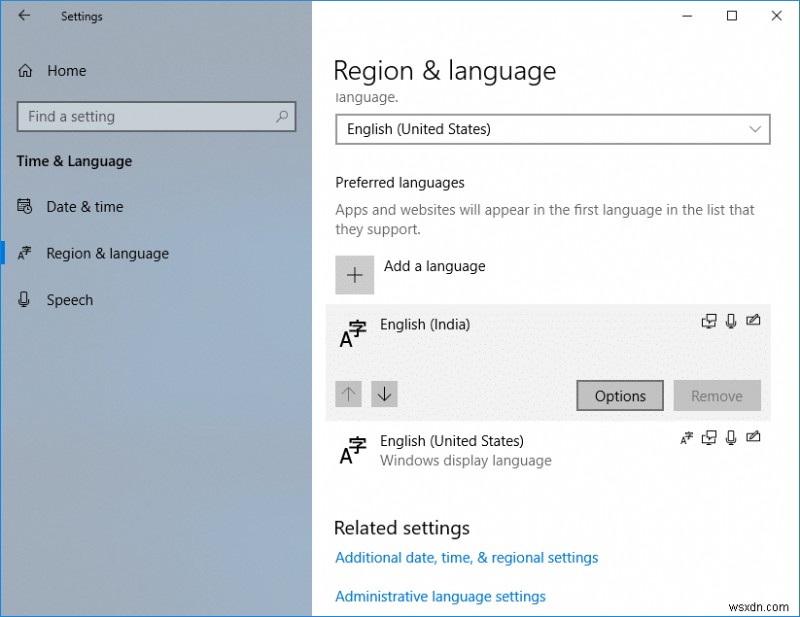Open Additional date, time, & regional settings
This screenshot has height=617, width=800.
466,558
